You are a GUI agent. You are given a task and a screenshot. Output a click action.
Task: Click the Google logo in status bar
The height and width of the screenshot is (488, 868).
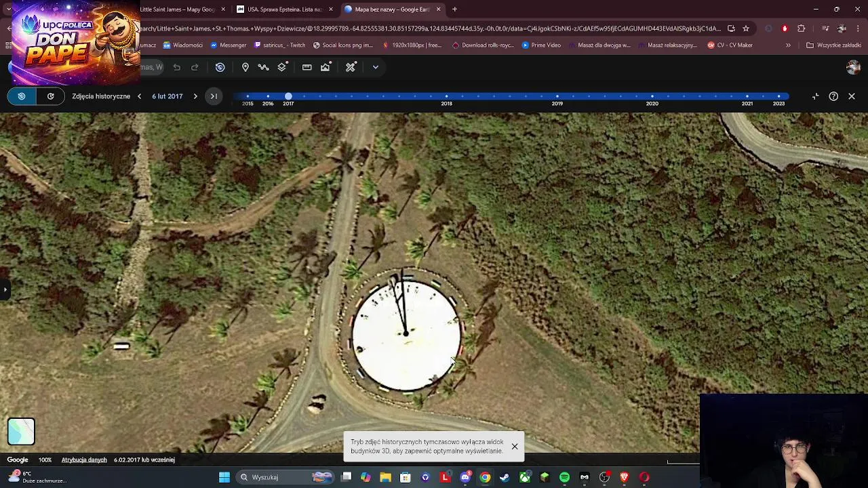coord(18,460)
